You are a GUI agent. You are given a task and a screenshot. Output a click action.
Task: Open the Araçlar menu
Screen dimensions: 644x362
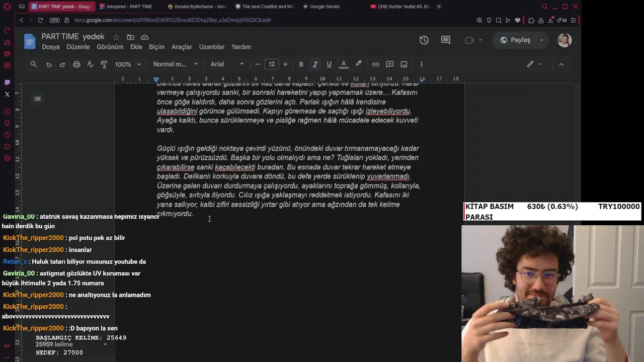tap(182, 47)
